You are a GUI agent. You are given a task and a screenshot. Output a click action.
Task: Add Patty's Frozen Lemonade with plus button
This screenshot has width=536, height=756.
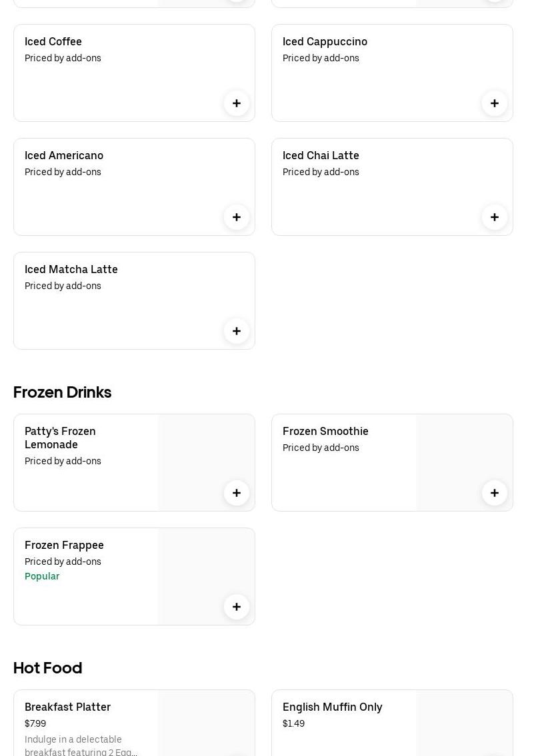tap(237, 493)
